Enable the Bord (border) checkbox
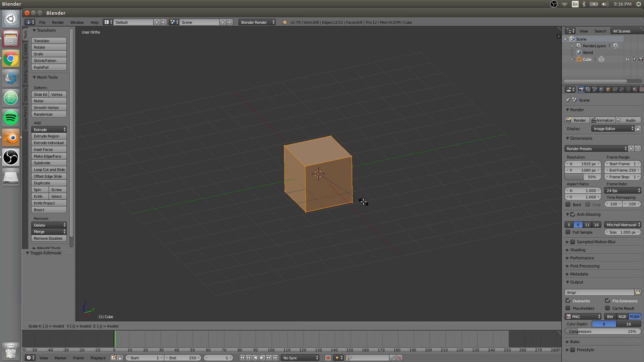644x362 pixels. (x=568, y=204)
